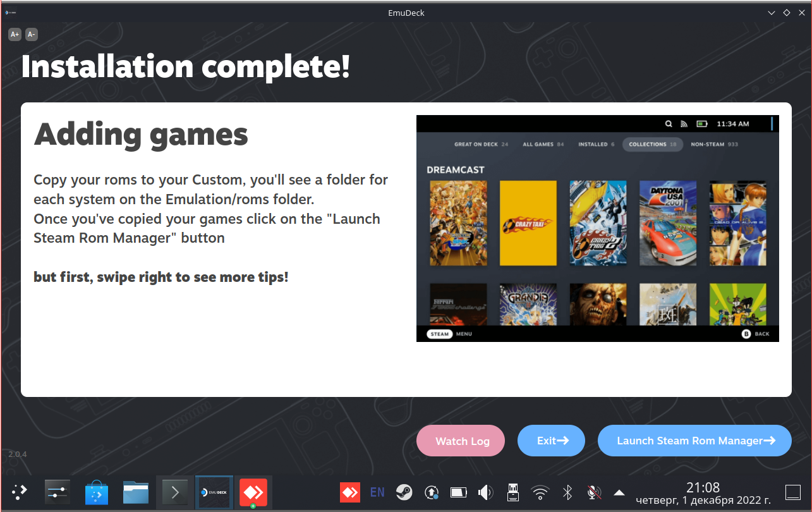
Task: Open AnyDesk from the taskbar
Action: tap(253, 492)
